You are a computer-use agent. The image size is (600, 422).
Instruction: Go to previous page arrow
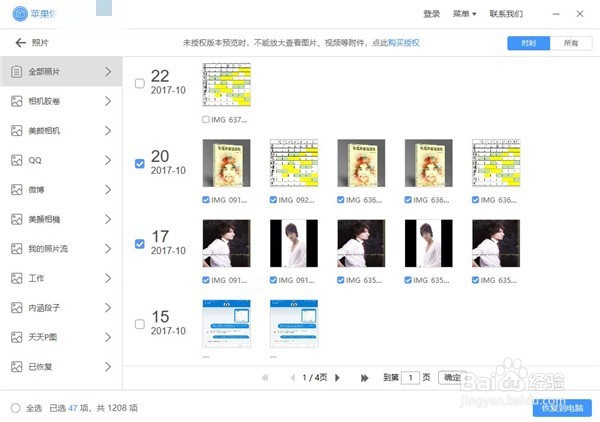click(293, 378)
